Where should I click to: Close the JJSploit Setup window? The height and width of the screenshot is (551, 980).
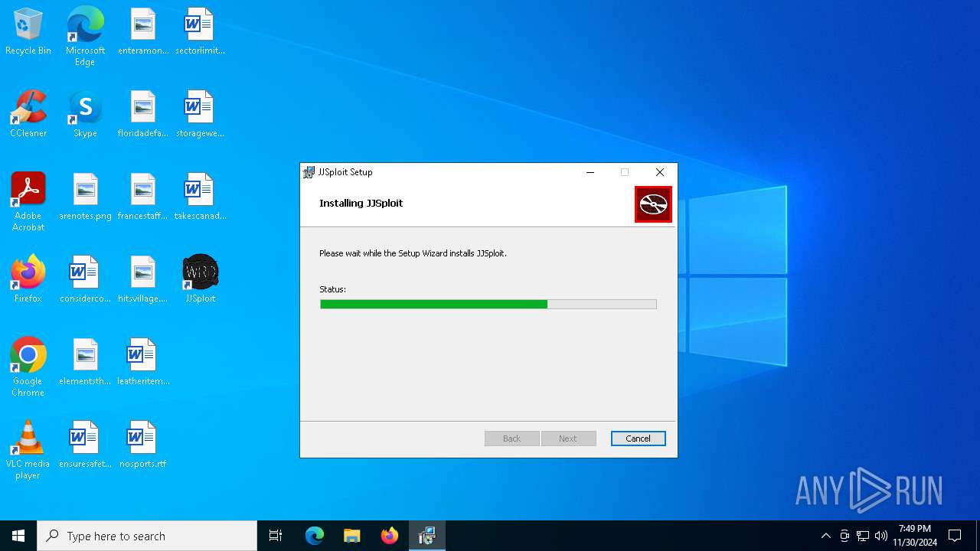660,172
